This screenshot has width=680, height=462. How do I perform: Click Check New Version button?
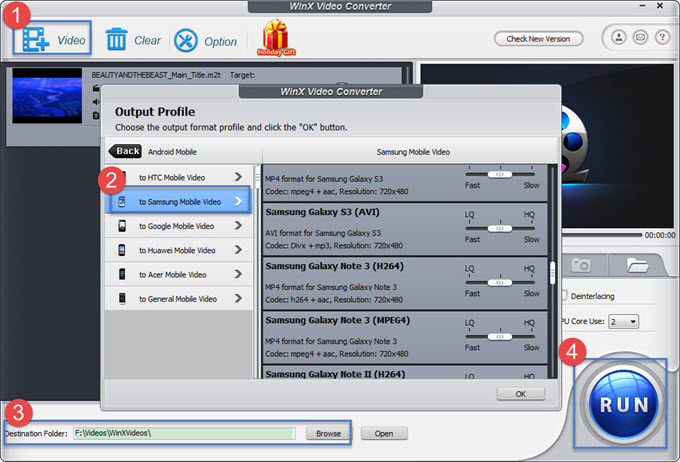point(538,39)
